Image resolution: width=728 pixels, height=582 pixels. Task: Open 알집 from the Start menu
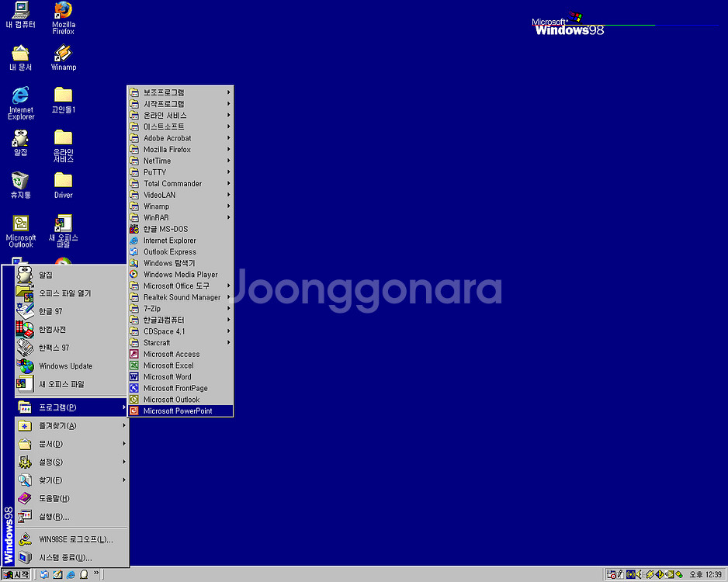[x=71, y=275]
